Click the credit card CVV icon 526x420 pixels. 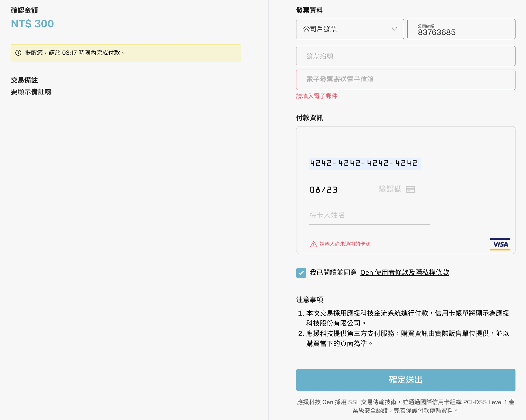[410, 189]
